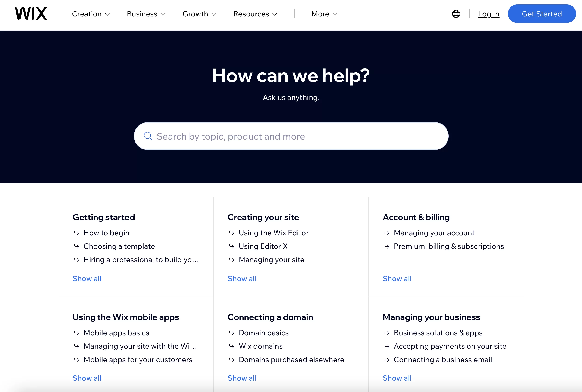Open the language/region selector globe icon
The image size is (582, 392).
[457, 14]
